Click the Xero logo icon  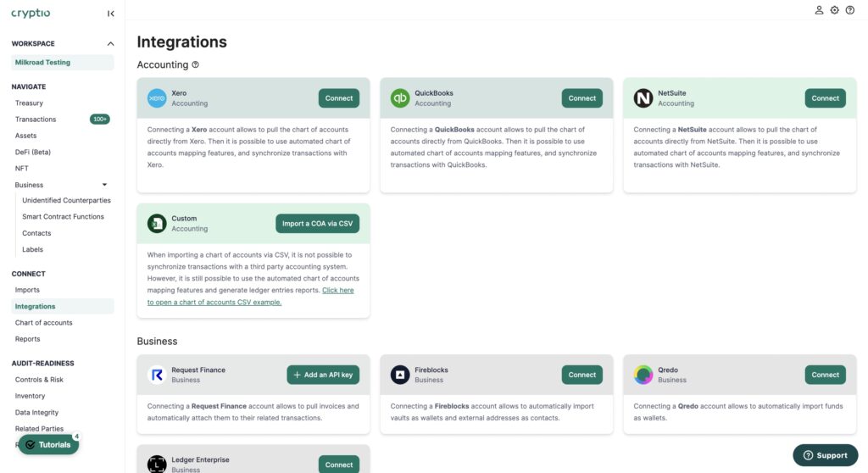(157, 98)
